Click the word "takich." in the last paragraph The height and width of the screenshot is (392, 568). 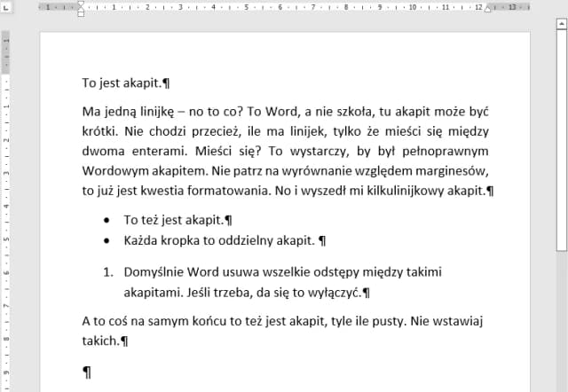coord(99,340)
